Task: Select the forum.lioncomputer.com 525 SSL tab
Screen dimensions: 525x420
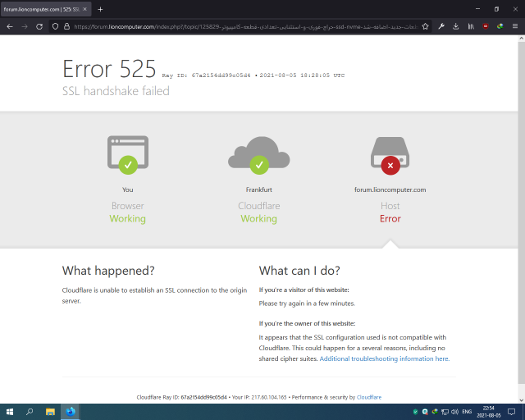Action: (x=41, y=9)
